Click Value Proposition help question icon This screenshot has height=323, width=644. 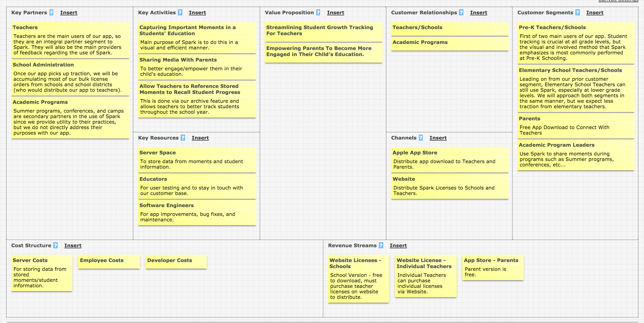pyautogui.click(x=318, y=13)
